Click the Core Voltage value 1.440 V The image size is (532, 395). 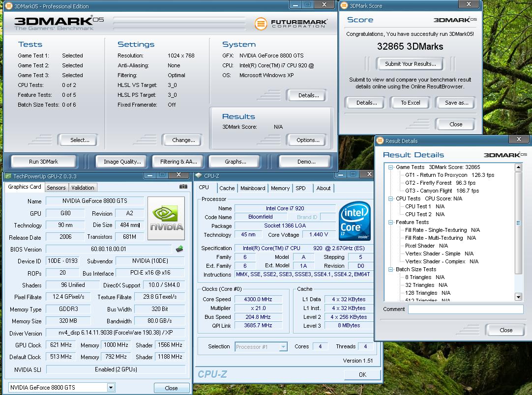point(318,235)
